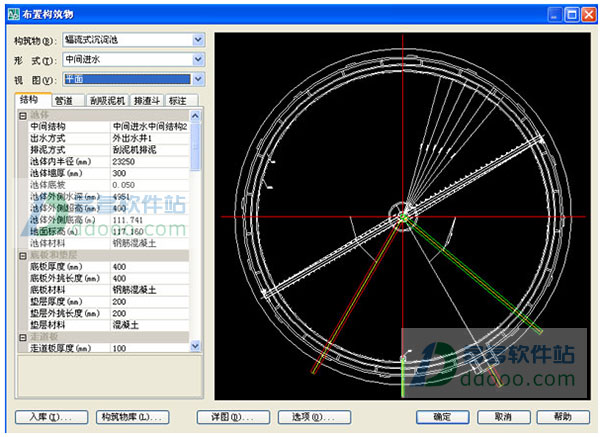Click the property list scrollbar thumb
Image resolution: width=600 pixels, height=437 pixels.
click(x=195, y=146)
